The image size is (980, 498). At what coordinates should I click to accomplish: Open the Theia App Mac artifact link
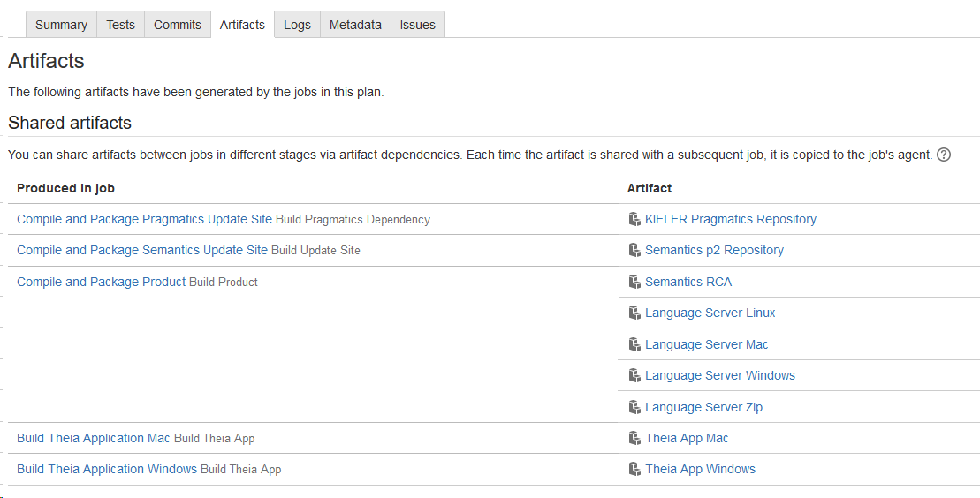click(x=687, y=438)
